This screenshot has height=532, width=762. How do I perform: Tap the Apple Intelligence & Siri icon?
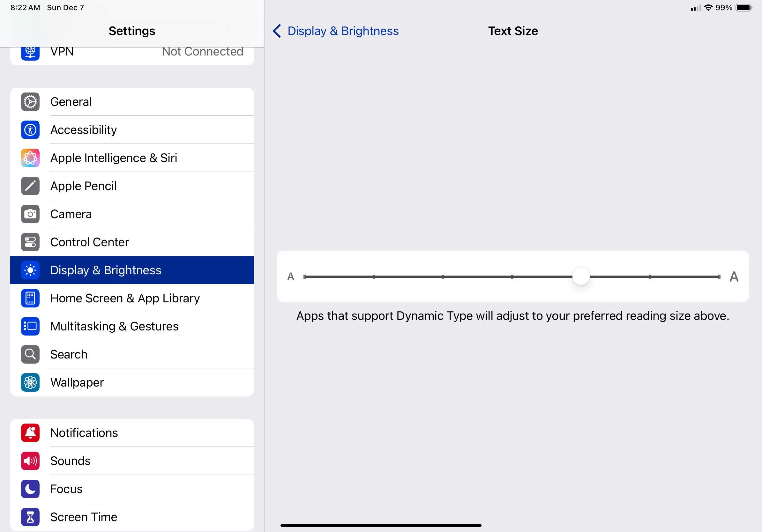click(30, 158)
